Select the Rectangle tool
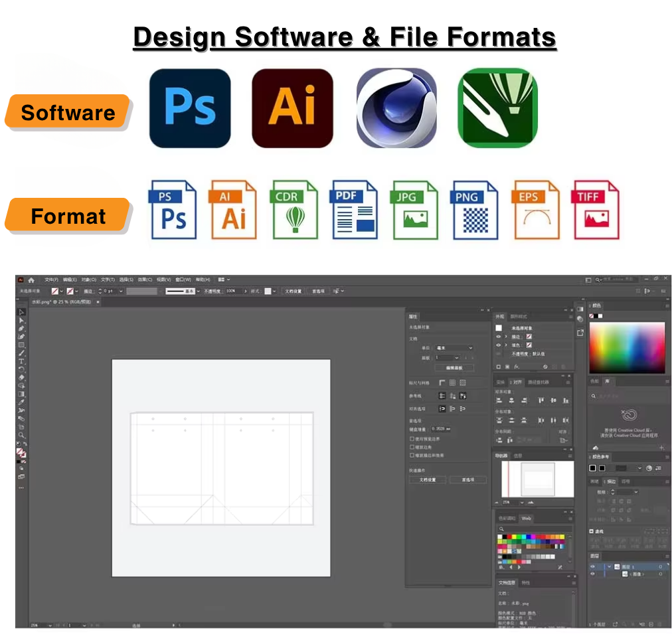 [21, 345]
